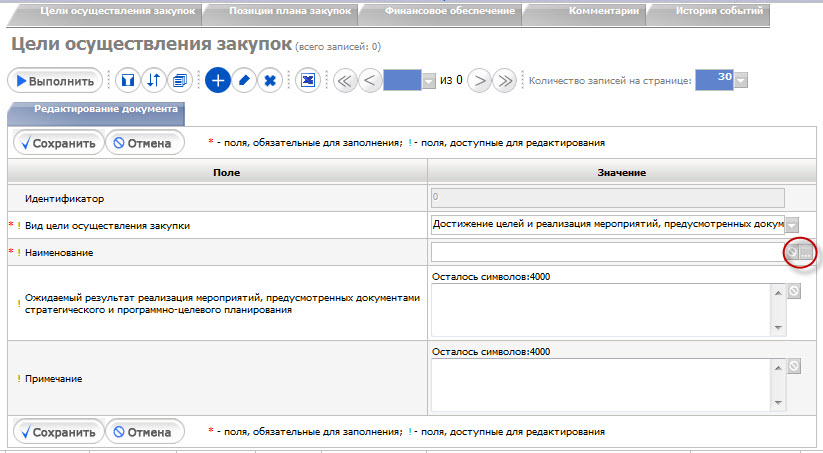This screenshot has width=823, height=453.
Task: Click the pencil edit icon
Action: point(244,81)
